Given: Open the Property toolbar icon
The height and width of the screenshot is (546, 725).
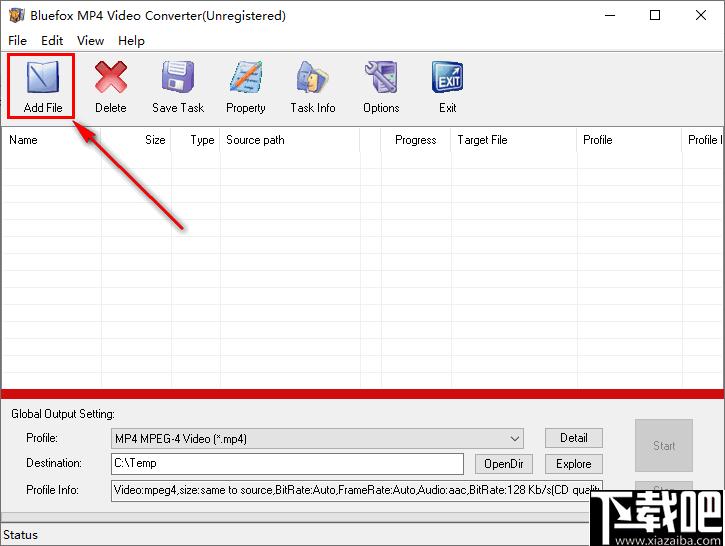Looking at the screenshot, I should [x=245, y=78].
